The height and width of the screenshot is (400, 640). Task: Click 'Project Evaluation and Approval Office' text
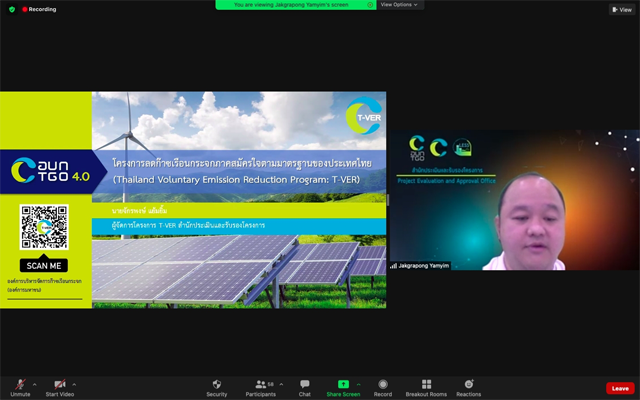coord(447,181)
